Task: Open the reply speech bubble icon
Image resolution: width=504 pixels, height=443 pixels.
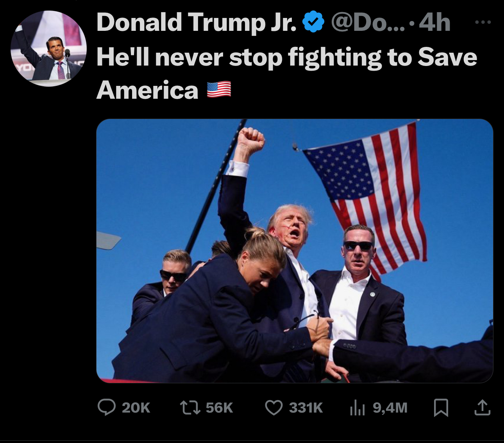Action: (x=106, y=407)
